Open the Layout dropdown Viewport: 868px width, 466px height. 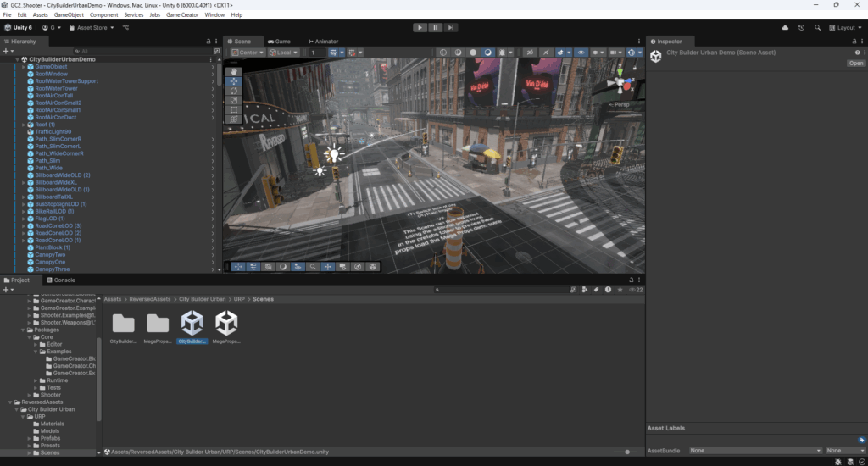point(844,27)
